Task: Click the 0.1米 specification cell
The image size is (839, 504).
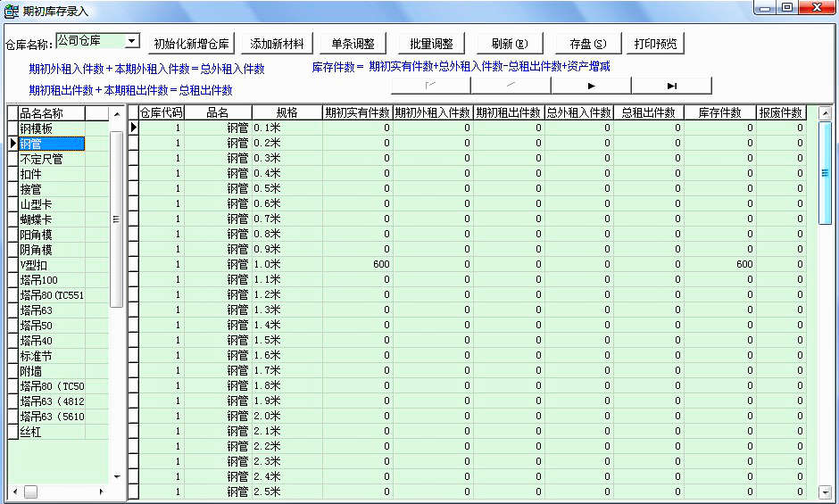Action: click(x=287, y=128)
